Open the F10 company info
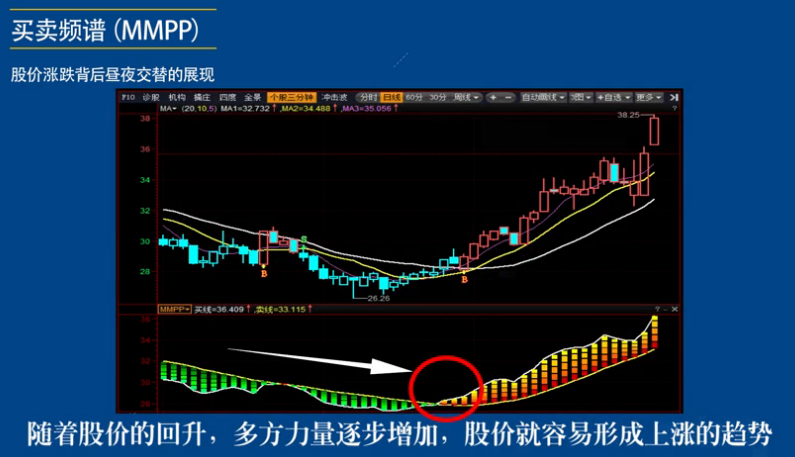 tap(128, 97)
